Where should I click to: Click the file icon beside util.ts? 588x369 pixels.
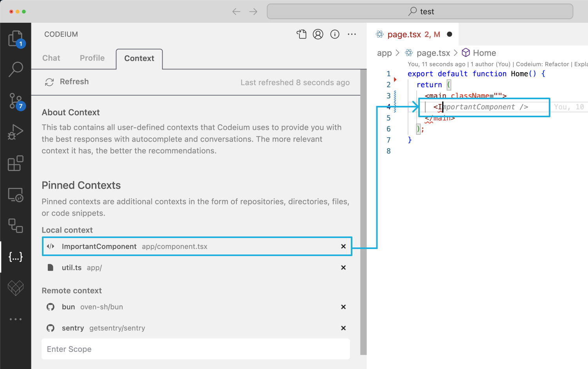pos(50,267)
